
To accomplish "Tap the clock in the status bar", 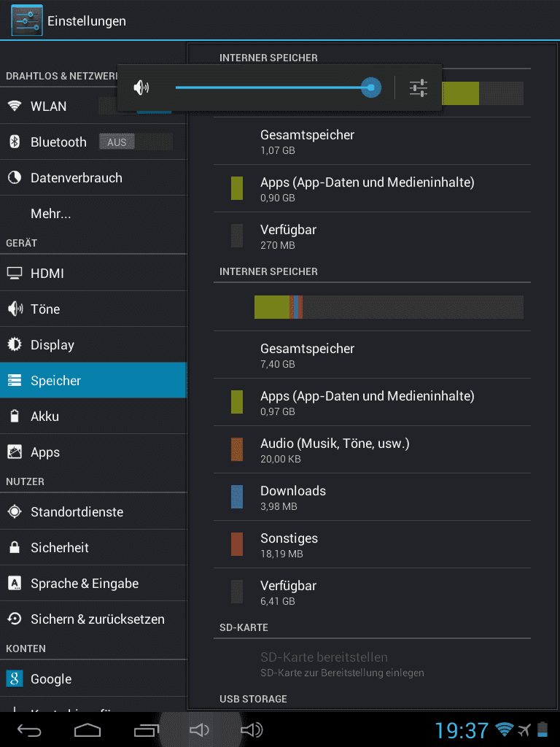I will (x=462, y=730).
